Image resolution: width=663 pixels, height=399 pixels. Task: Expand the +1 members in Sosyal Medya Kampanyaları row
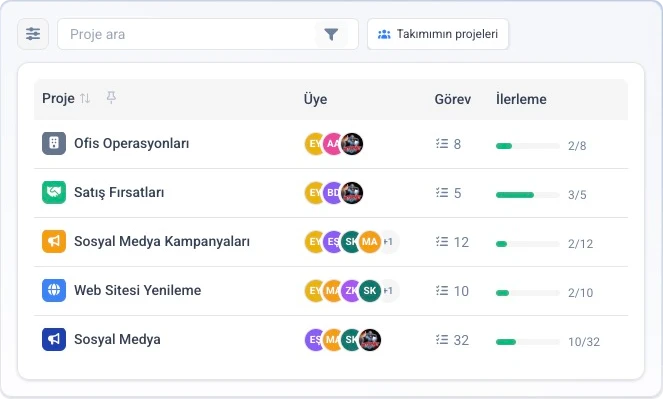pos(389,242)
